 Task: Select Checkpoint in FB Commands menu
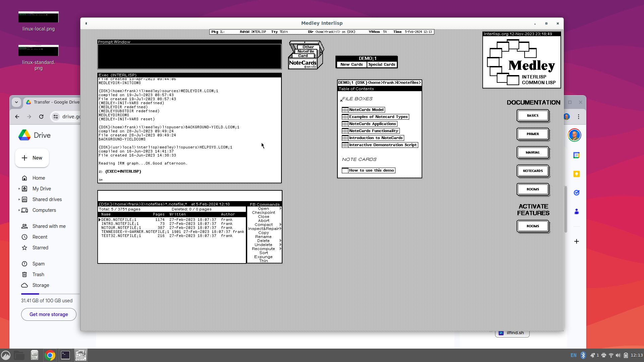[x=264, y=213]
